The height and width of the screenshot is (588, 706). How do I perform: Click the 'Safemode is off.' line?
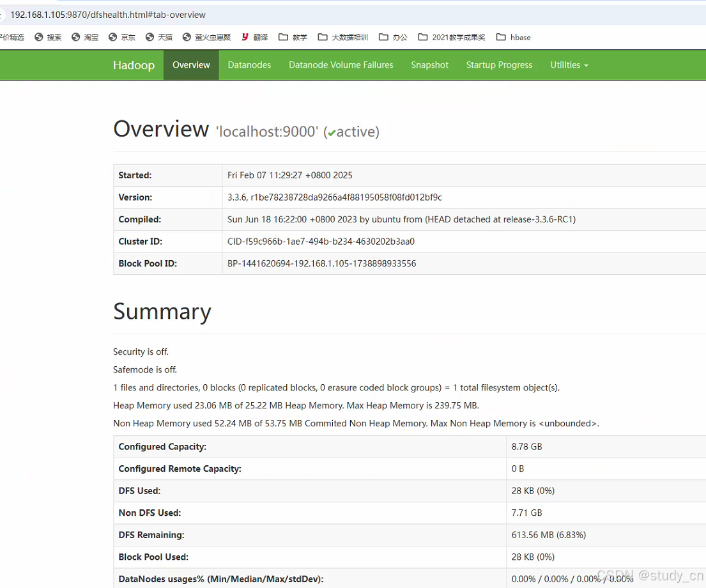pos(145,370)
